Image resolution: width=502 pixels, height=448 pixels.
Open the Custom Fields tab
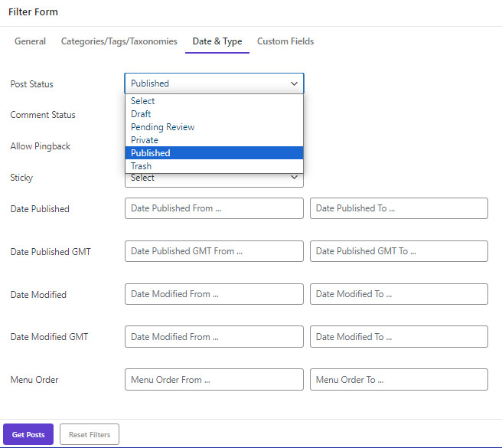coord(285,41)
